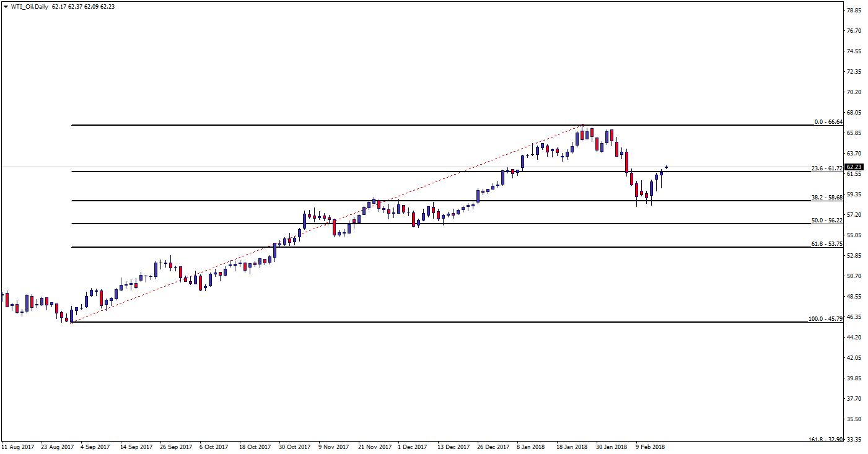Screen dimensions: 868x454
Task: Click the most recent candlestick on the chart
Action: coord(667,167)
